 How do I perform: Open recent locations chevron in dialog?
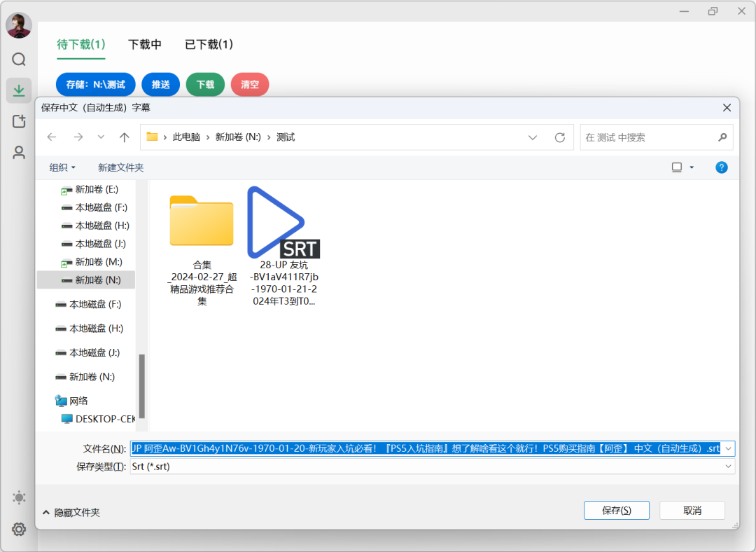(101, 137)
